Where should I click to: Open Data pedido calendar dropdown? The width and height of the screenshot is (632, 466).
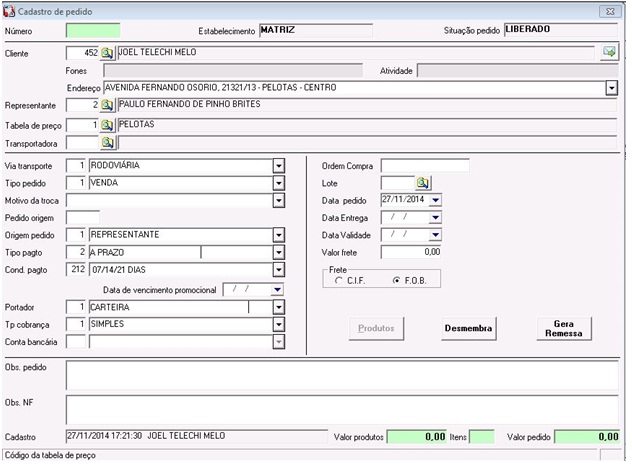point(435,200)
